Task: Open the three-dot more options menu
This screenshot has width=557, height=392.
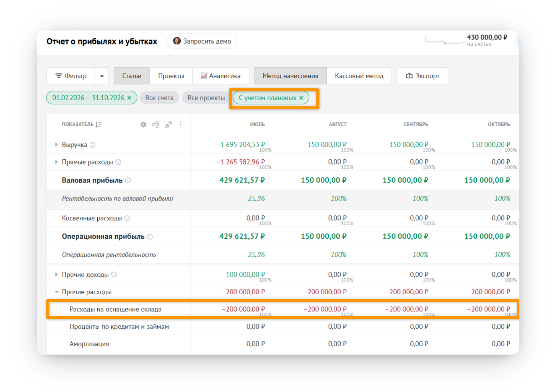Action: coord(181,125)
